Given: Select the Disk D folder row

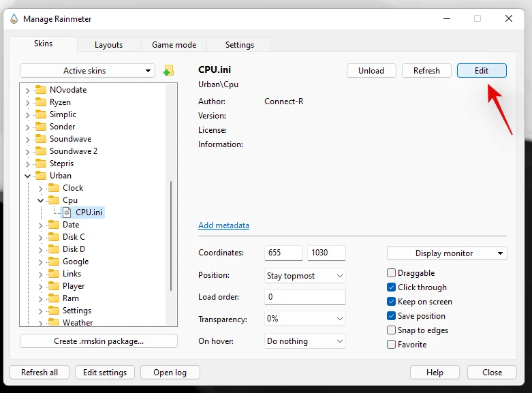Looking at the screenshot, I should (x=74, y=249).
